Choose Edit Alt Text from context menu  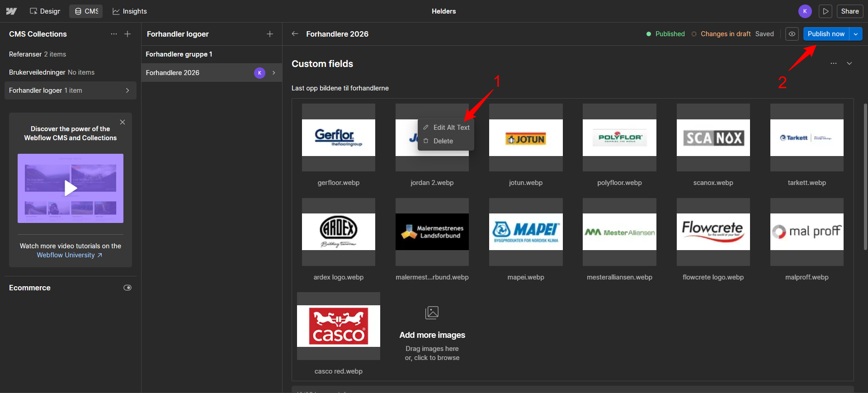pos(446,128)
